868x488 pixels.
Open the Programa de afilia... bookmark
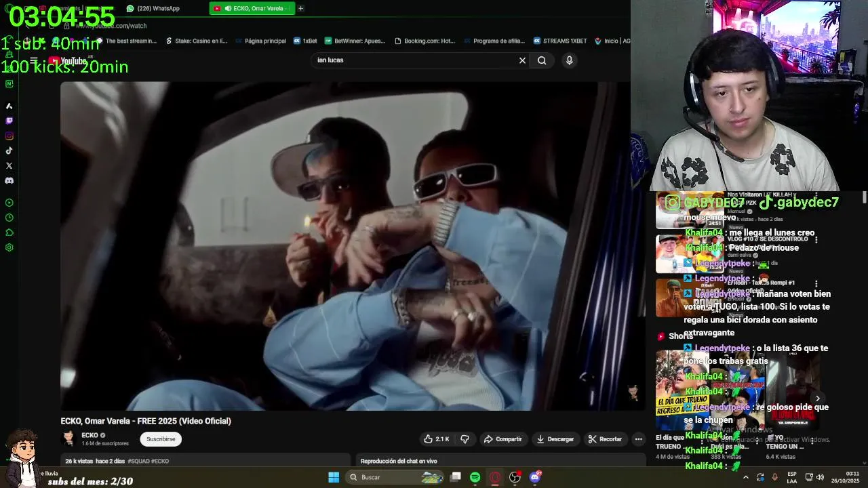494,41
